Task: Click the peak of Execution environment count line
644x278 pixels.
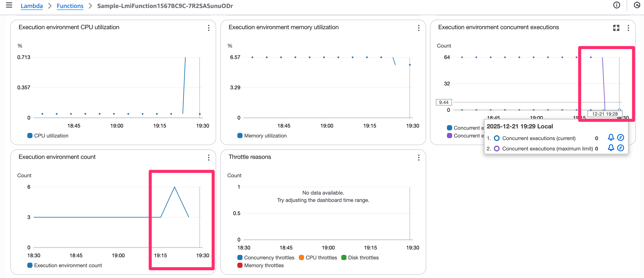Action: (174, 187)
